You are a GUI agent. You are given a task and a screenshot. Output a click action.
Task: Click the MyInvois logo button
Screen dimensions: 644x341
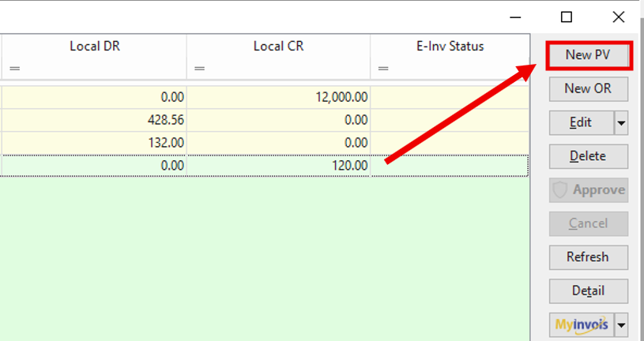581,324
